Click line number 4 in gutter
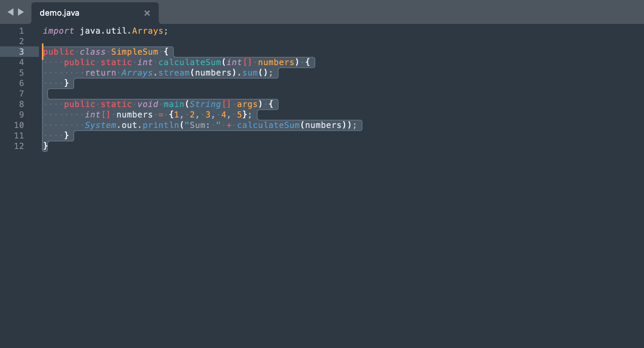Screen dimensions: 644x348 [x=21, y=62]
